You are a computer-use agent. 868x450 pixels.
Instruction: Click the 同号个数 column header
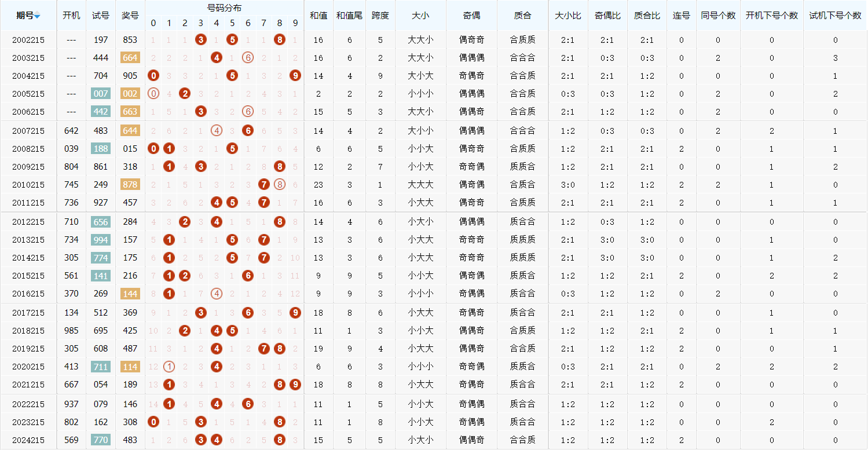pyautogui.click(x=718, y=16)
